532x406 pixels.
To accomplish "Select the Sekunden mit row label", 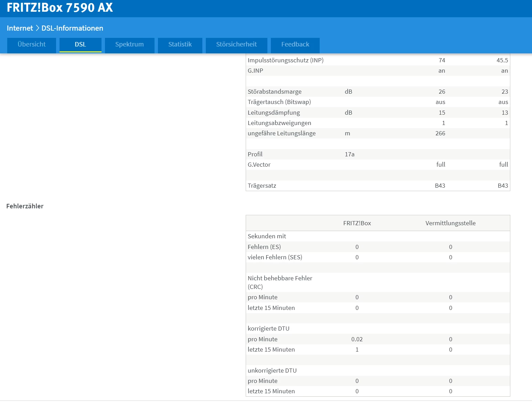I will click(x=267, y=236).
